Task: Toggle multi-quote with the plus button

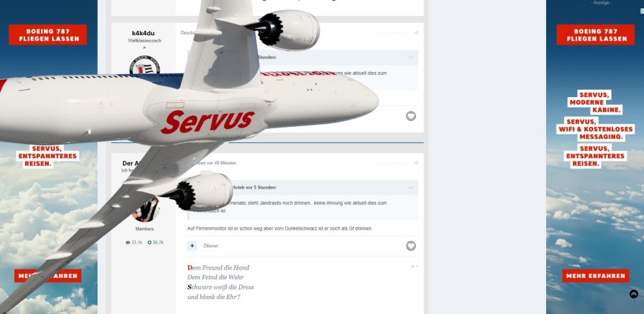Action: pyautogui.click(x=192, y=246)
